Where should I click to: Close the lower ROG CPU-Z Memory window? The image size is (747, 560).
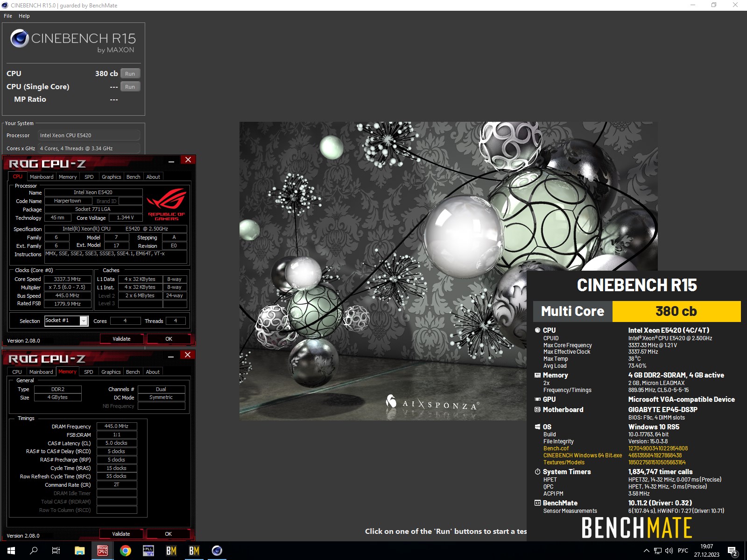click(x=188, y=355)
